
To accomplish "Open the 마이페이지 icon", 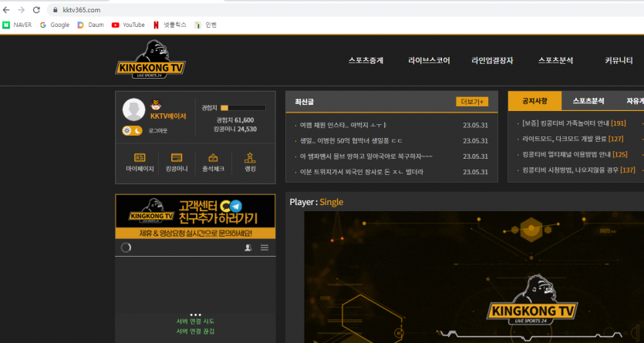I will tap(140, 158).
